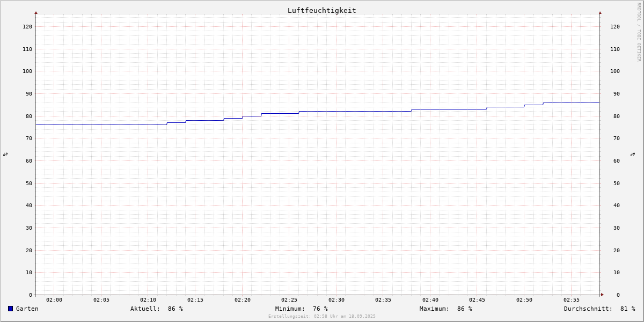
Task: Select the Aktuell: 86 % value
Action: [157, 309]
